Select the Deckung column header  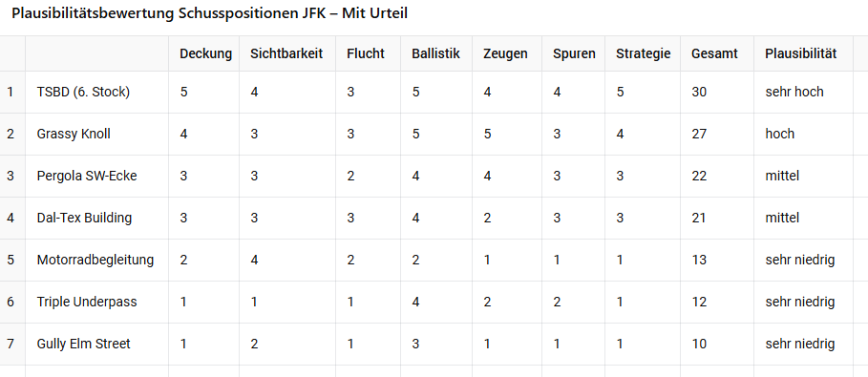[203, 53]
